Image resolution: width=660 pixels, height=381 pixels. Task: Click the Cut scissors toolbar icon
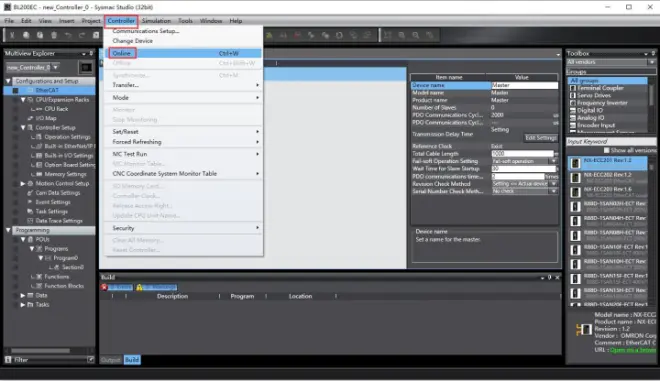12,35
